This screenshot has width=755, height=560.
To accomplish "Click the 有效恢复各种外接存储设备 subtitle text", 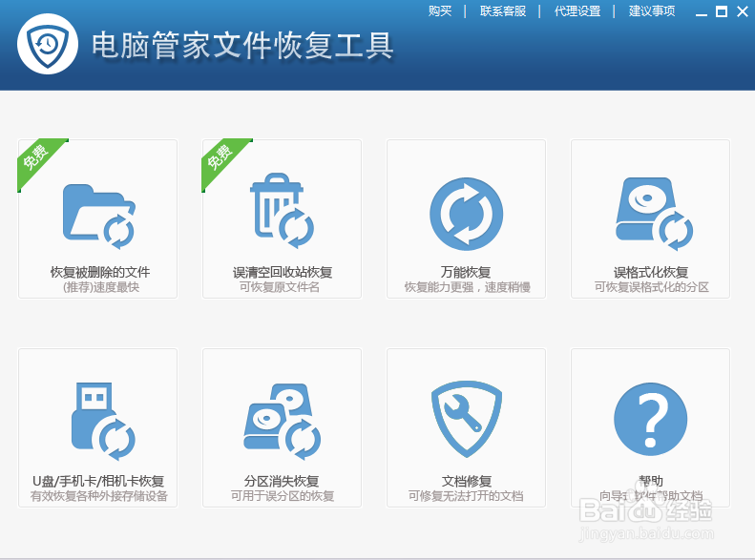I will click(98, 496).
